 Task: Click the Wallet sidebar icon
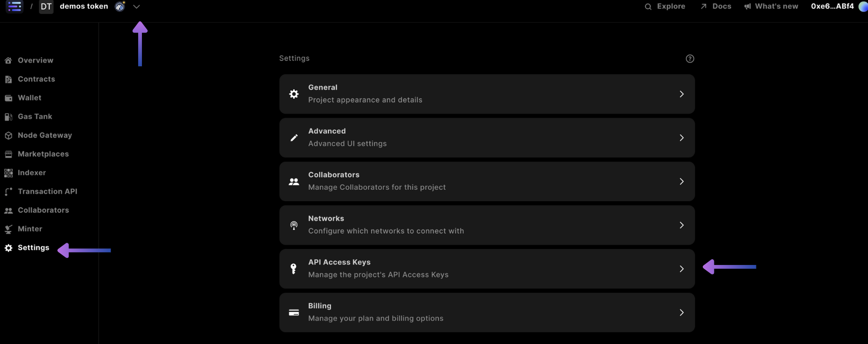[x=8, y=97]
